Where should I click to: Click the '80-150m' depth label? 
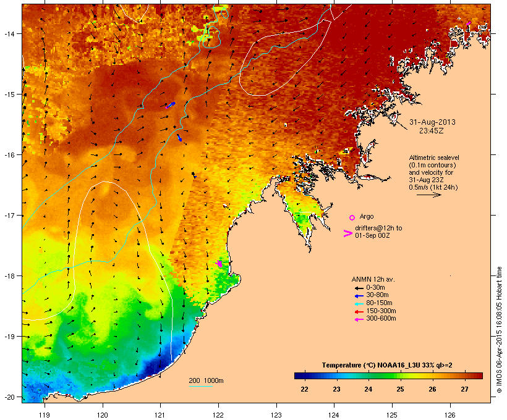[379, 303]
